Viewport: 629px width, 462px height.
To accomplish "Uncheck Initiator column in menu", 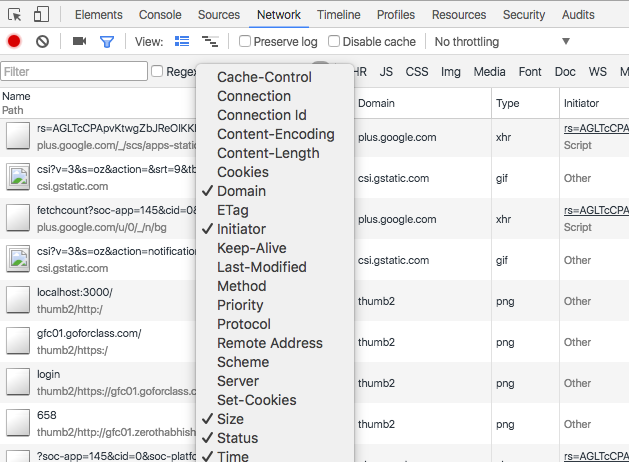I will coord(275,229).
